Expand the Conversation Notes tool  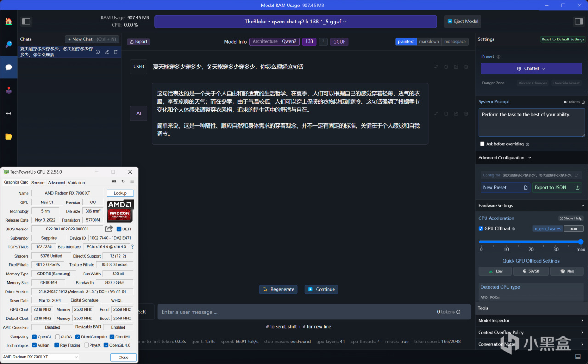pyautogui.click(x=531, y=344)
